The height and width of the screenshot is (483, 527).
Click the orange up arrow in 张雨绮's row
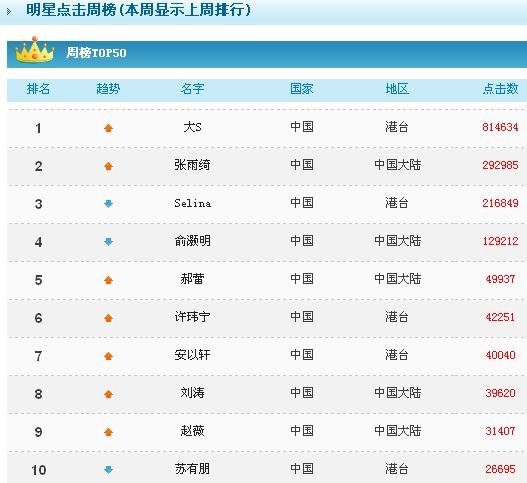pos(108,166)
